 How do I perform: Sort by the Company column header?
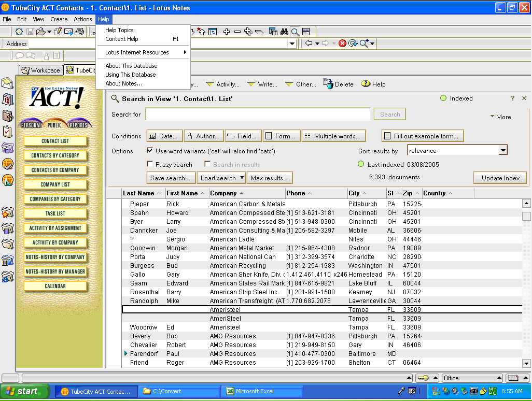pos(247,193)
